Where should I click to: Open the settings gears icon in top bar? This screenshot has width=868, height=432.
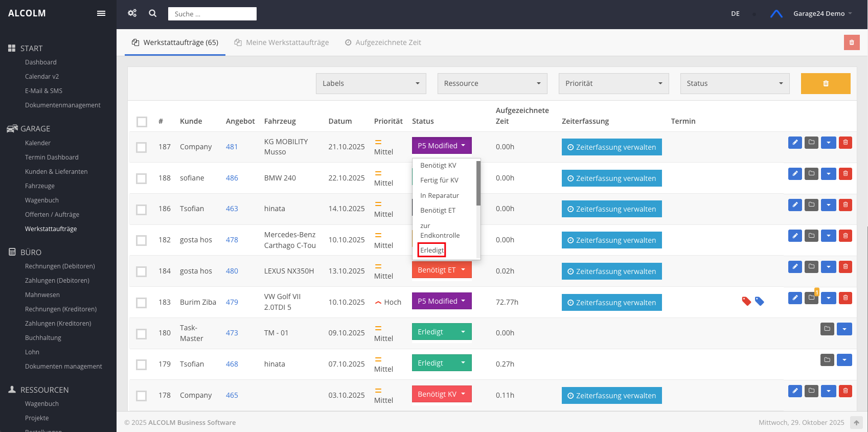132,13
